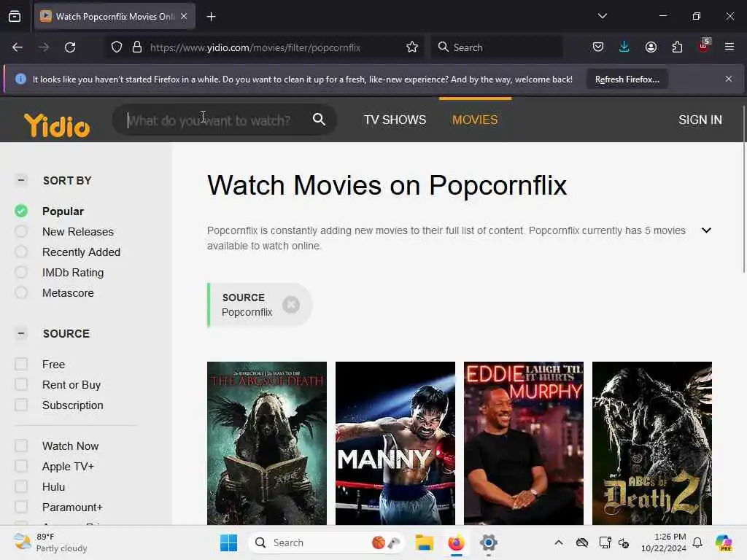Close the Popcornflix browser tab
Viewport: 747px width, 560px height.
pyautogui.click(x=184, y=16)
